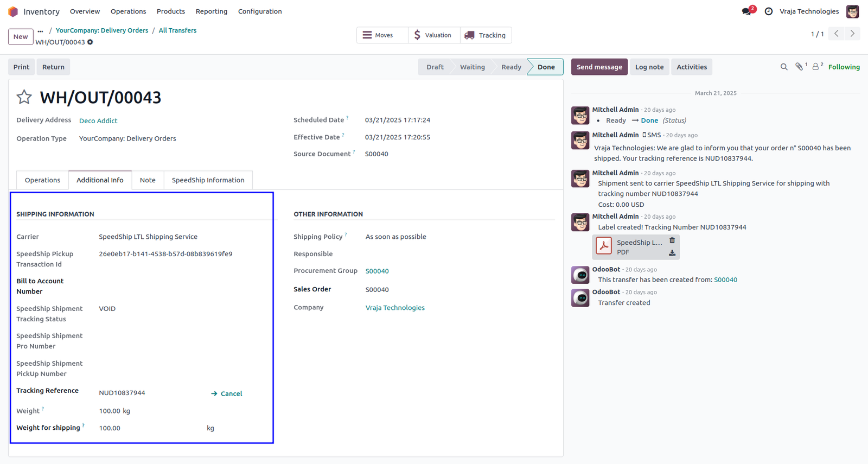
Task: Open attachments paperclip icon
Action: coord(801,67)
